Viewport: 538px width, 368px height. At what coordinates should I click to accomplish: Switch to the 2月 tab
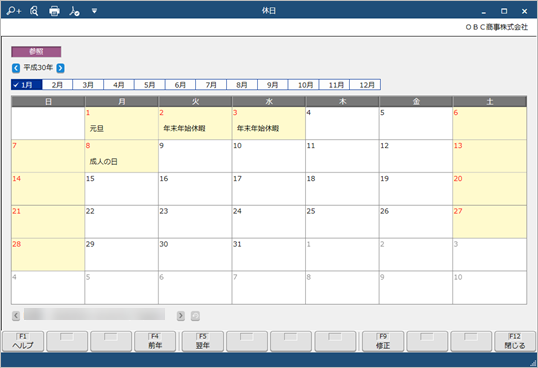tap(57, 85)
